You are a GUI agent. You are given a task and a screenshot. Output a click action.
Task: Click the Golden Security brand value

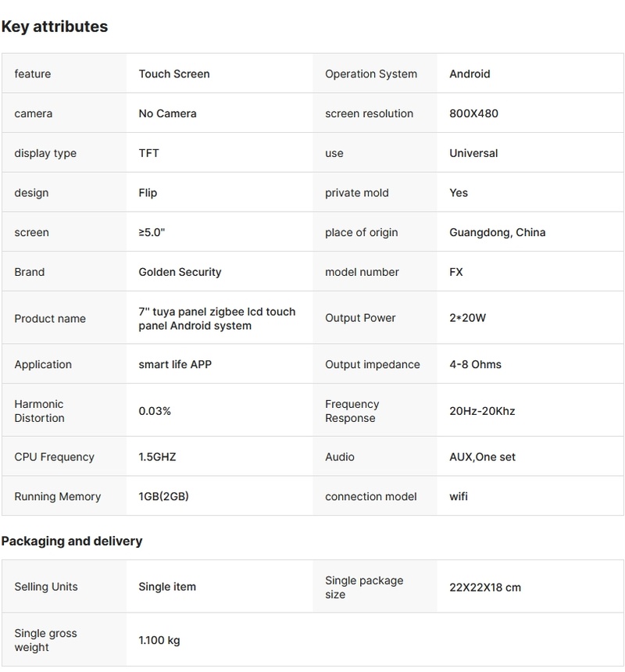tap(180, 272)
